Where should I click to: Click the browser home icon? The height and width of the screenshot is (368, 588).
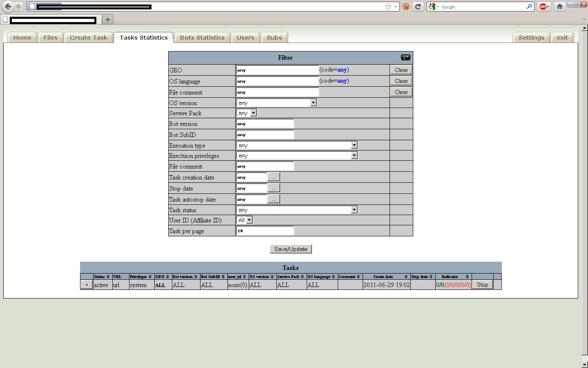click(560, 7)
